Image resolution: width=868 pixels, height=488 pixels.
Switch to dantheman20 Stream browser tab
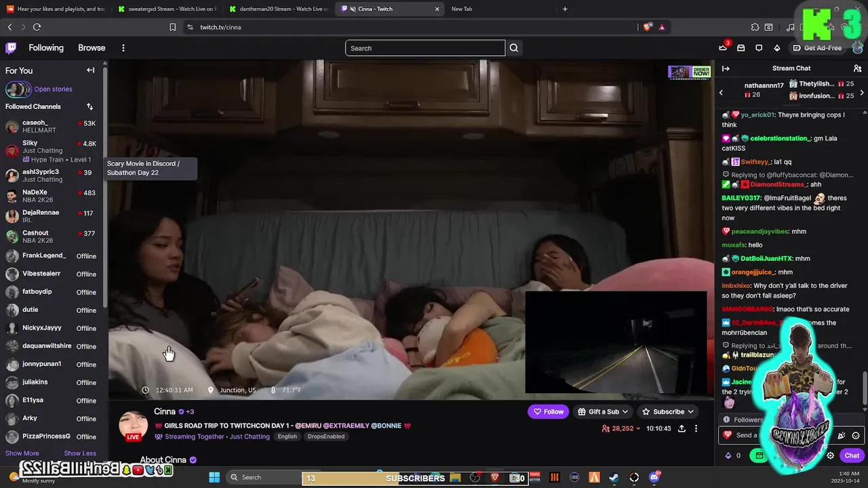click(x=279, y=9)
